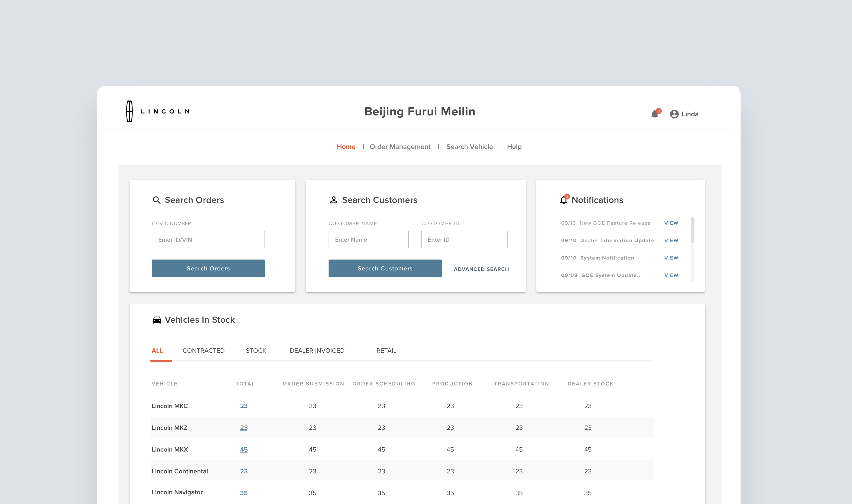Click Lincoln Continental Transportation value 23
The height and width of the screenshot is (504, 852).
pos(519,471)
